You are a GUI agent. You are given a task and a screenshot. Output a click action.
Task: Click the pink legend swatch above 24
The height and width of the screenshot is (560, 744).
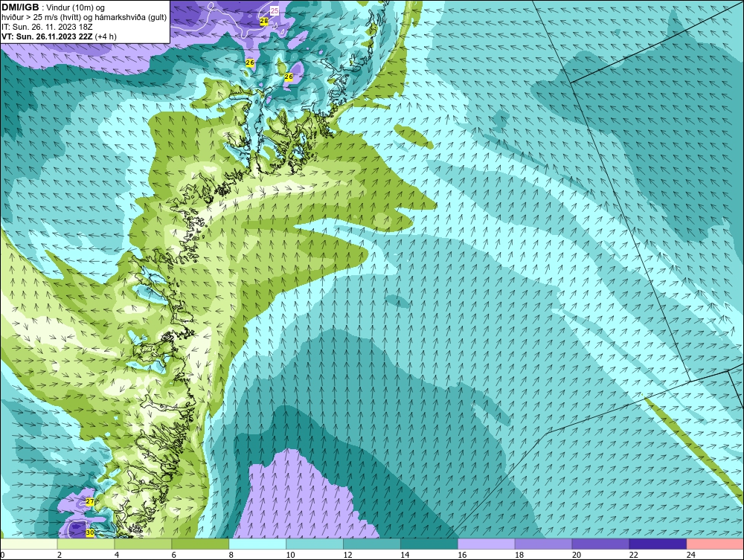pos(715,544)
